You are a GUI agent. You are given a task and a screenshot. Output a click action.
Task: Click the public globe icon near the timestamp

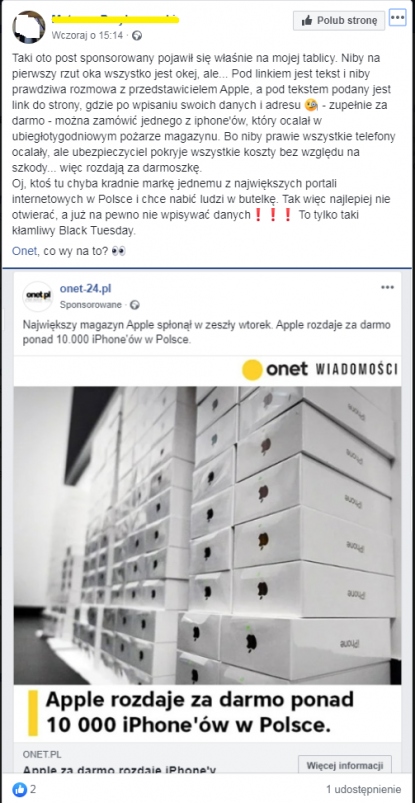click(x=136, y=36)
